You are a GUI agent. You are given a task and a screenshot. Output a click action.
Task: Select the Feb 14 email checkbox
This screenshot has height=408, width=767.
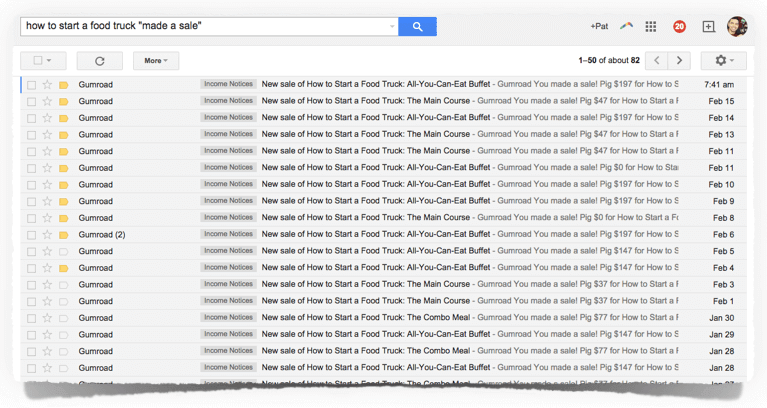tap(31, 118)
